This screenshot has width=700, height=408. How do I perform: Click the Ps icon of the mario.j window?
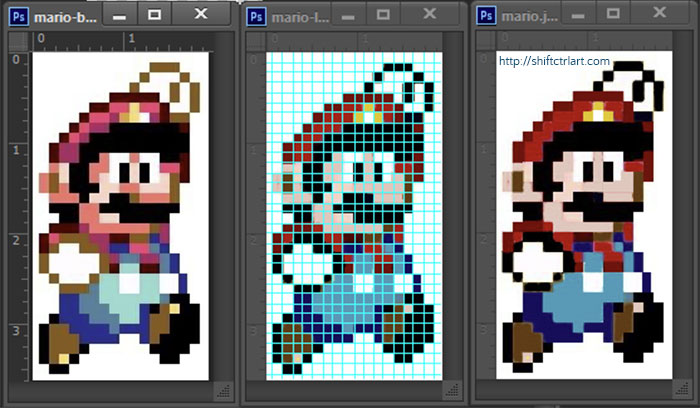pyautogui.click(x=486, y=16)
